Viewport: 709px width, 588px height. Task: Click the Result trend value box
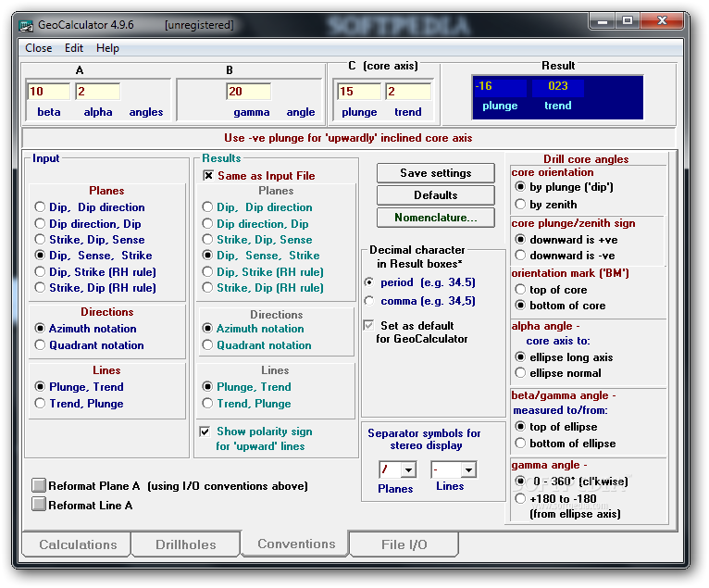[557, 87]
